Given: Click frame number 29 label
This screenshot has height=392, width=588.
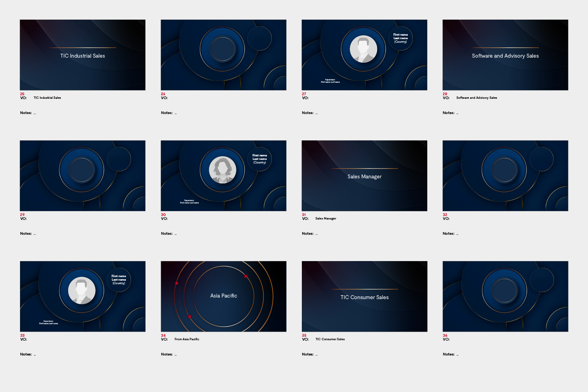Looking at the screenshot, I should (22, 215).
